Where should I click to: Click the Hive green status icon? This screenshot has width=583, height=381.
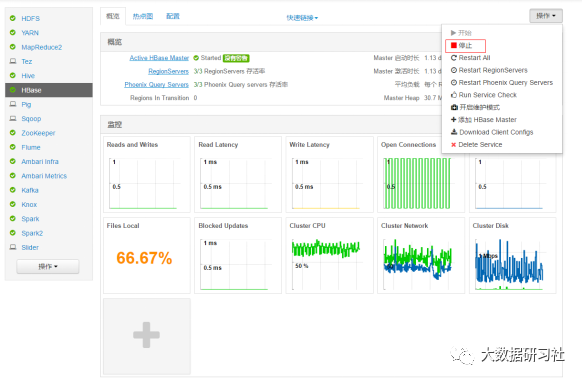(x=13, y=75)
